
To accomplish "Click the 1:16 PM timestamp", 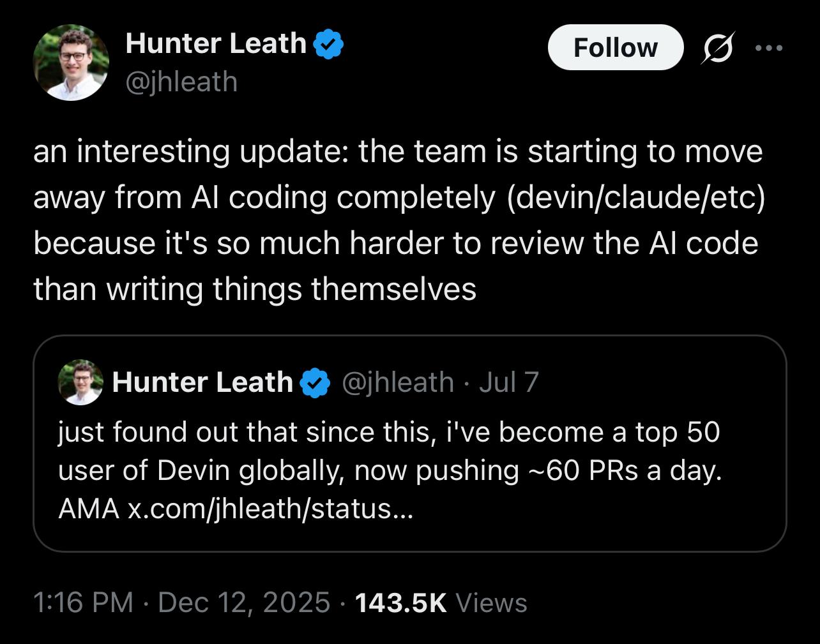I will 82,603.
